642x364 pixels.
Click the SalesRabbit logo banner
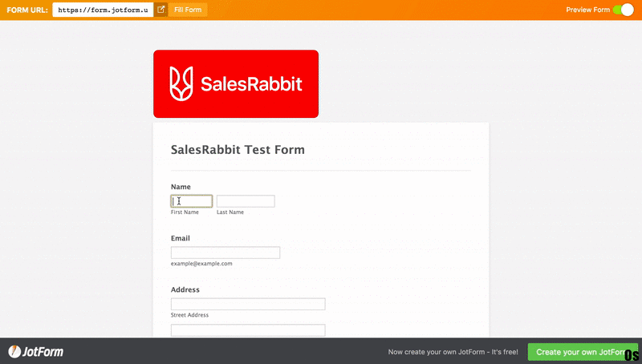236,84
